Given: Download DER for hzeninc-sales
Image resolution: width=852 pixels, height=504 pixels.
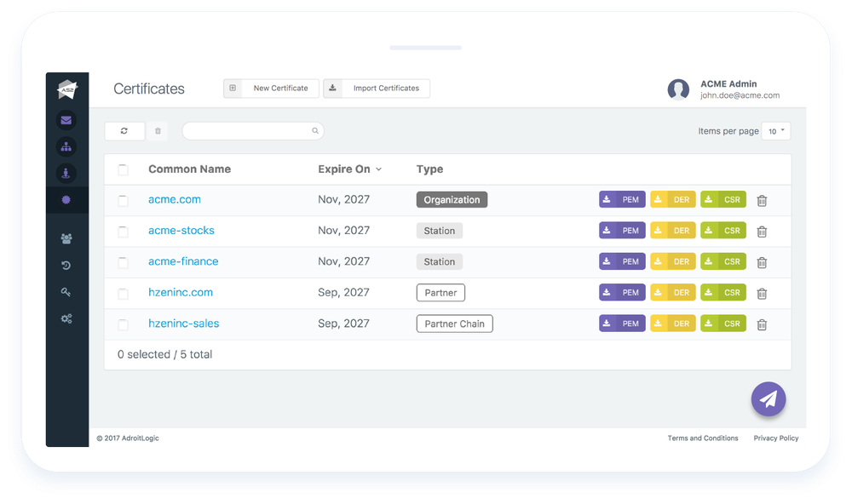Looking at the screenshot, I should pos(673,324).
